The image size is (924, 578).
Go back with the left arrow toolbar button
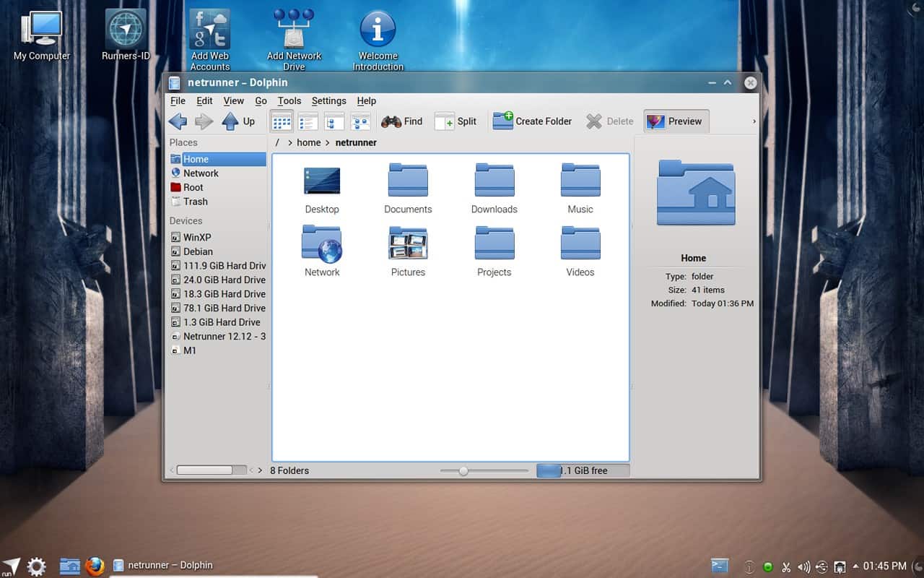click(178, 121)
